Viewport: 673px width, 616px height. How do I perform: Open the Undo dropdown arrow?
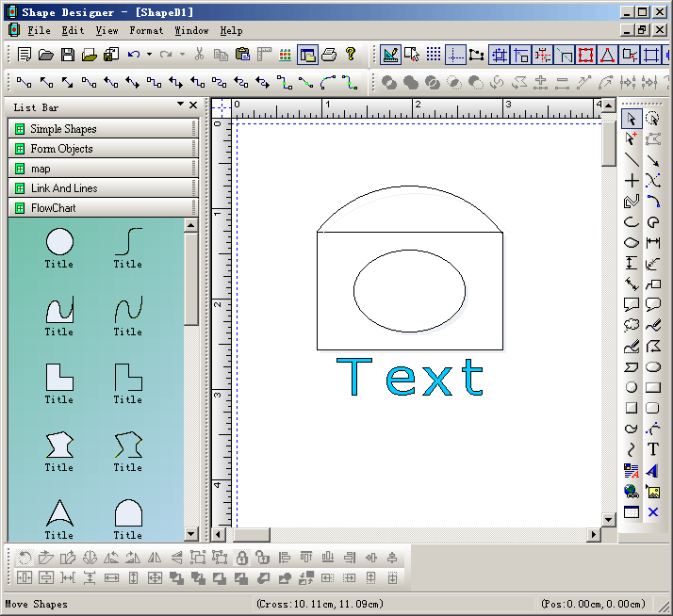pyautogui.click(x=149, y=55)
